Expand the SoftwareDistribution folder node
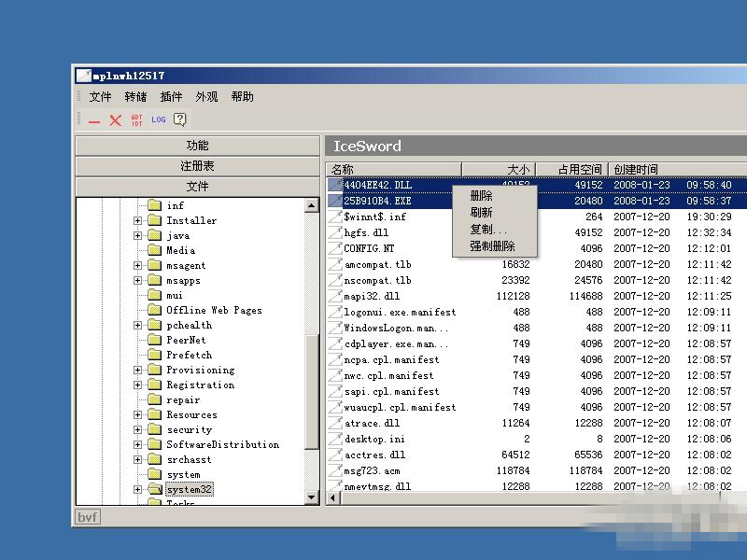 pyautogui.click(x=137, y=445)
